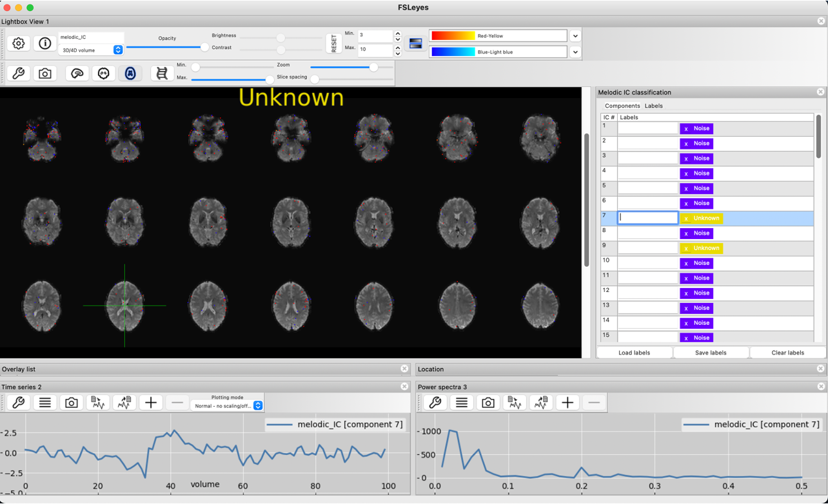Viewport: 828px width, 504px height.
Task: Expand the Blue-Light blue colour map dropdown
Action: (575, 52)
